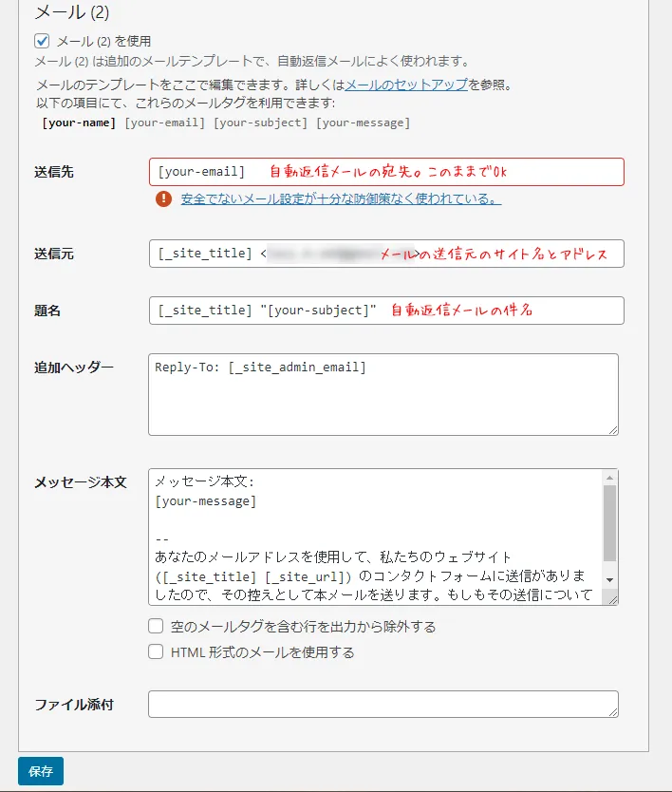
Task: Click the red warning icon below 送信先
Action: 164,199
